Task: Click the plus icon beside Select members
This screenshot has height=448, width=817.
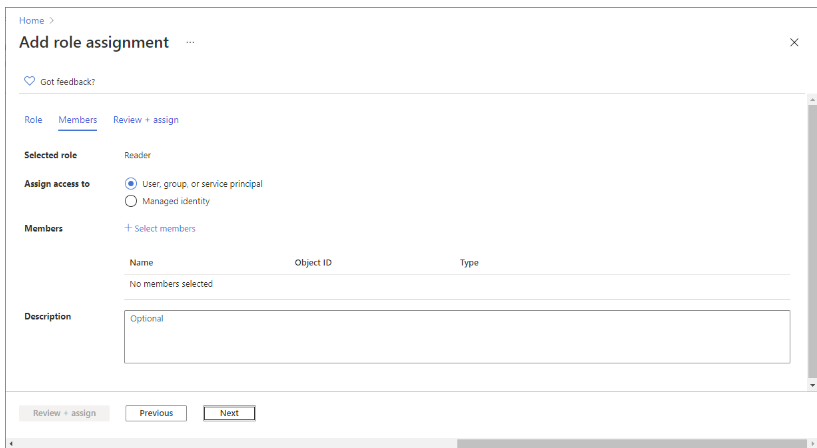Action: pos(128,228)
